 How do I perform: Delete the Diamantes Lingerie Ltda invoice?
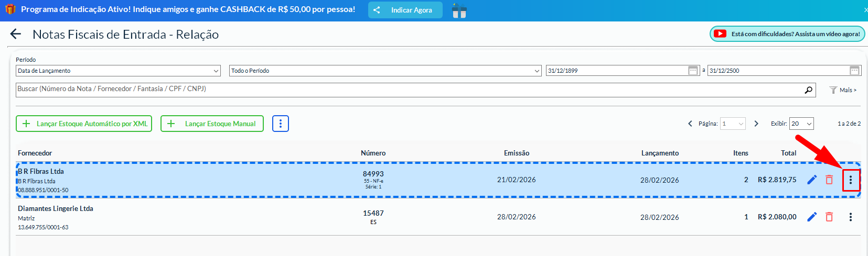point(829,217)
